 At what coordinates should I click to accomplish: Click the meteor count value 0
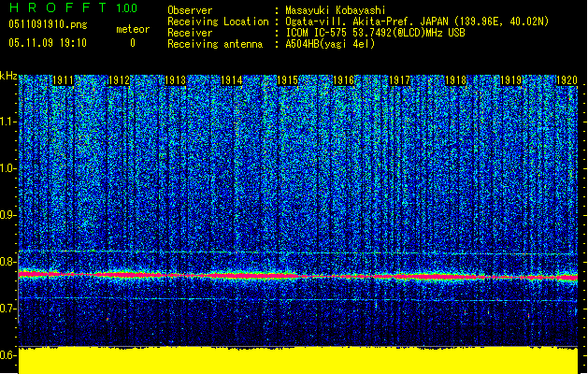(x=133, y=43)
